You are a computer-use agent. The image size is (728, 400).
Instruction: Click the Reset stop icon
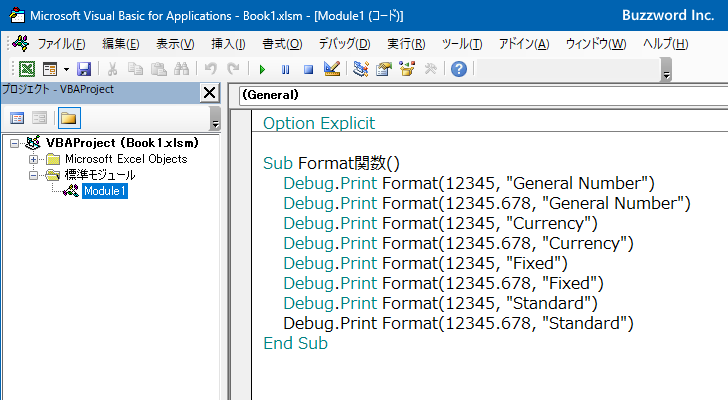pos(308,70)
